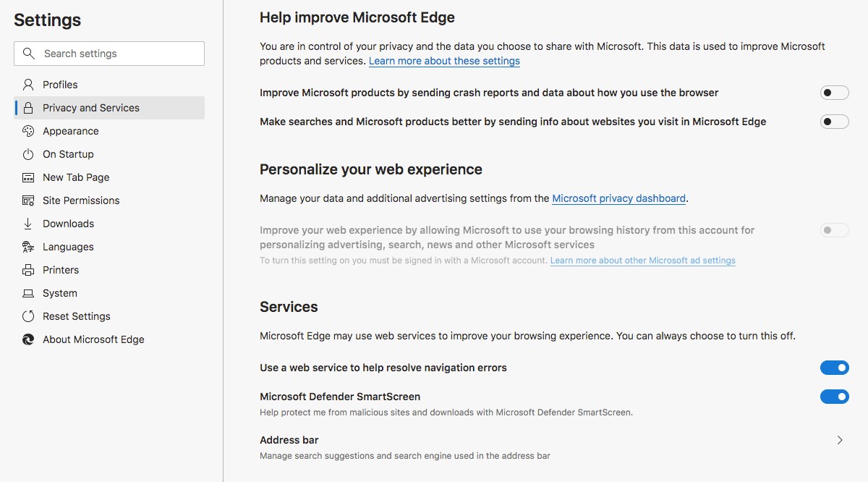The width and height of the screenshot is (868, 482).
Task: Select the Downloads arrow icon
Action: (27, 224)
